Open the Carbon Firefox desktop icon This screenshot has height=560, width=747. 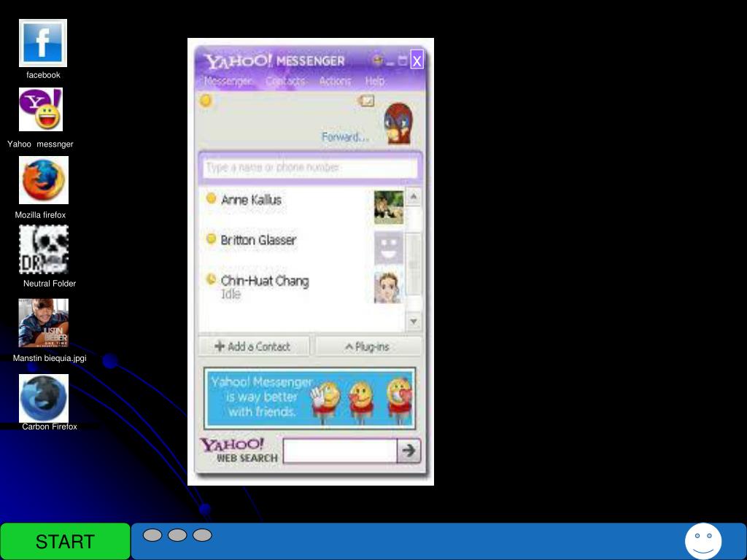44,398
